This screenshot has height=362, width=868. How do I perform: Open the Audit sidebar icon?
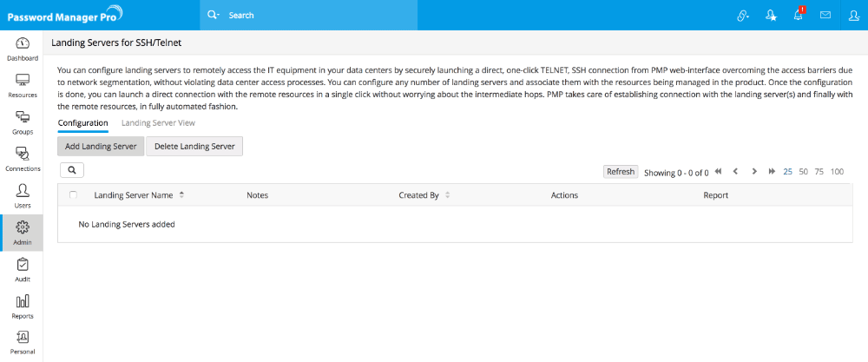tap(23, 264)
